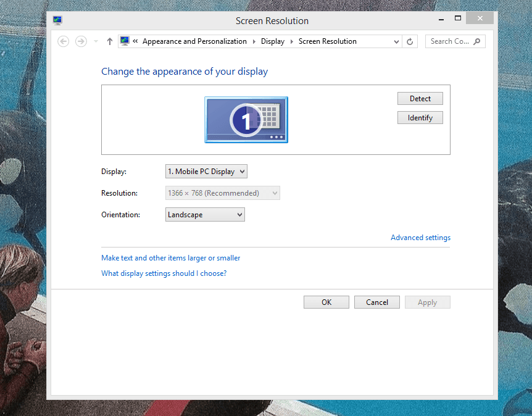Click the Apply button
Viewport: 532px width, 416px height.
(428, 302)
